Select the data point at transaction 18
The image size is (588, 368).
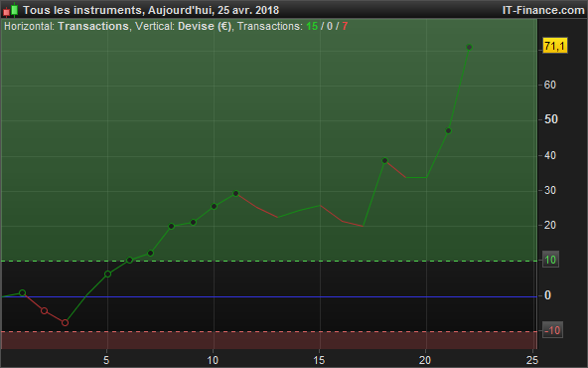point(384,161)
